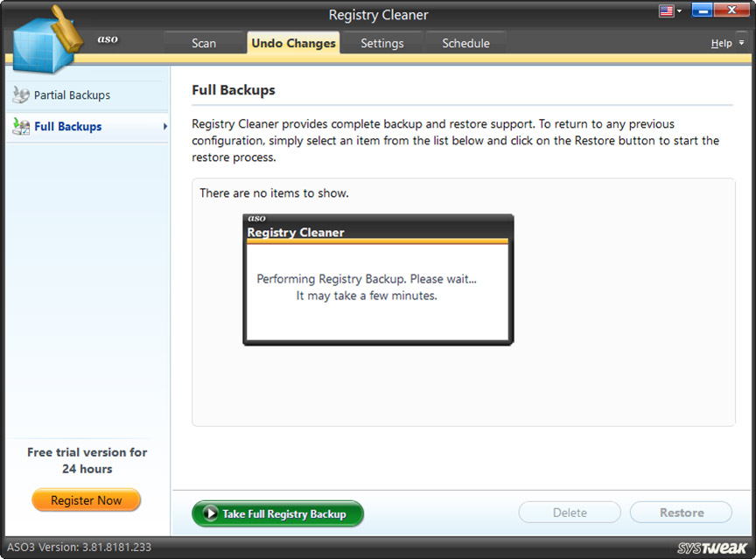Click the aso label beside the main logo
Screen dimensions: 756x559
point(108,38)
